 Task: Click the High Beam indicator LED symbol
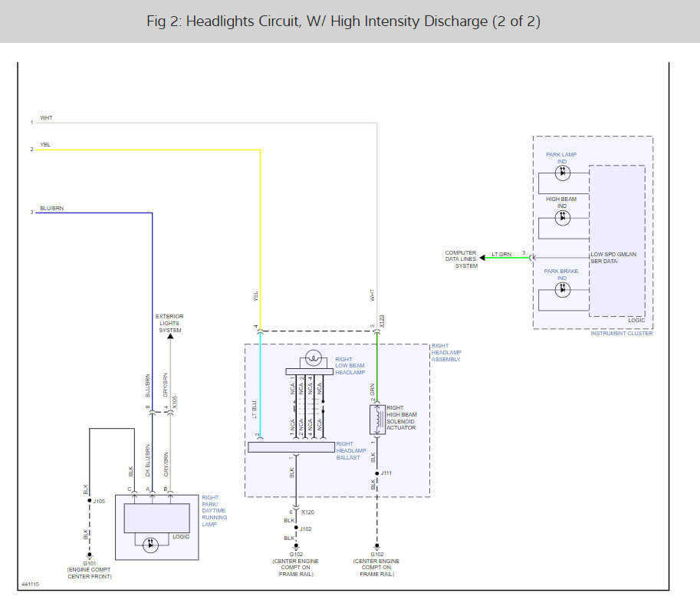click(x=563, y=218)
